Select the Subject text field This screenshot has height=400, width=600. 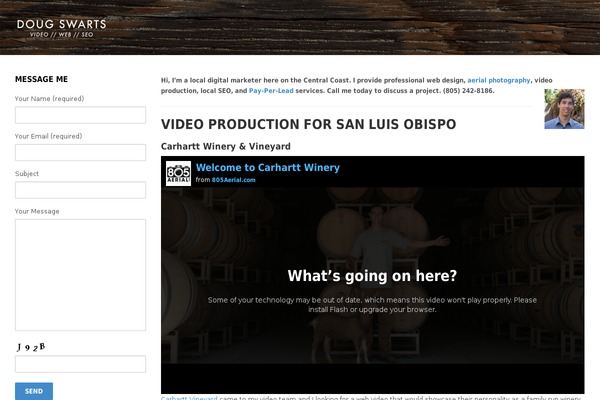tap(80, 190)
